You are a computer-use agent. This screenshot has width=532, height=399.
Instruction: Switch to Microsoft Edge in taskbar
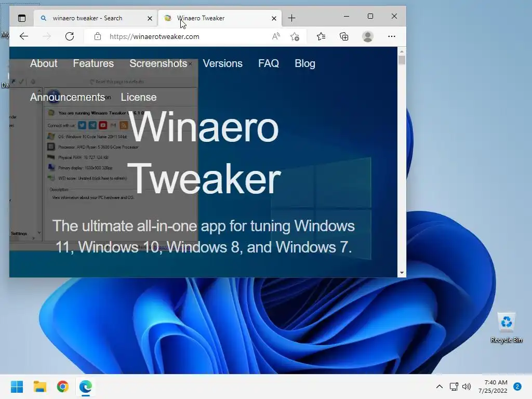click(86, 387)
